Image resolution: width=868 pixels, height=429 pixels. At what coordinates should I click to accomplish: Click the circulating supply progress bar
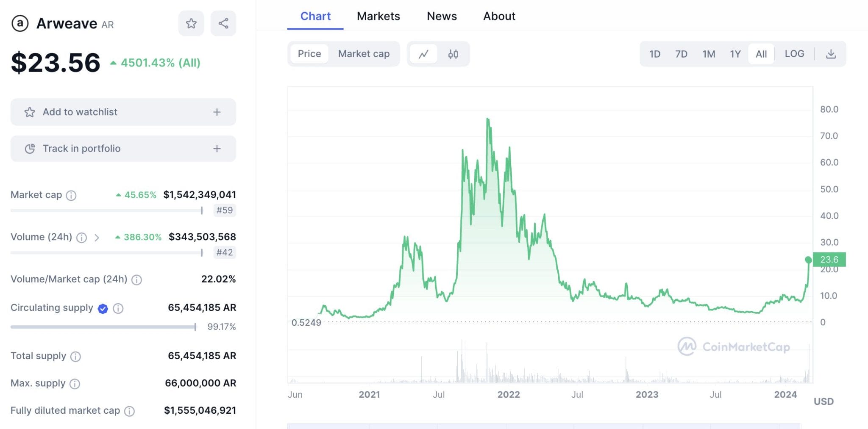click(102, 327)
